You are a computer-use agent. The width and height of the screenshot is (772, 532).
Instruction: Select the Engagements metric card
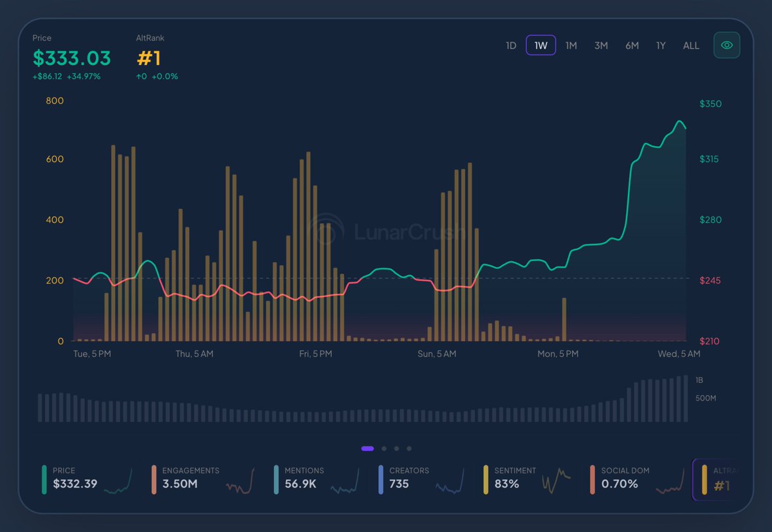[203, 479]
